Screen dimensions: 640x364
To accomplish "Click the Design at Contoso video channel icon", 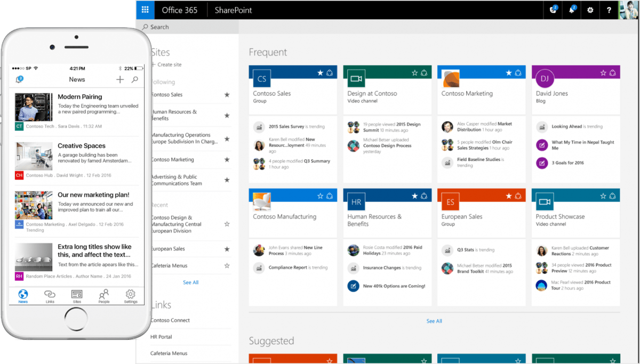I will 356,79.
